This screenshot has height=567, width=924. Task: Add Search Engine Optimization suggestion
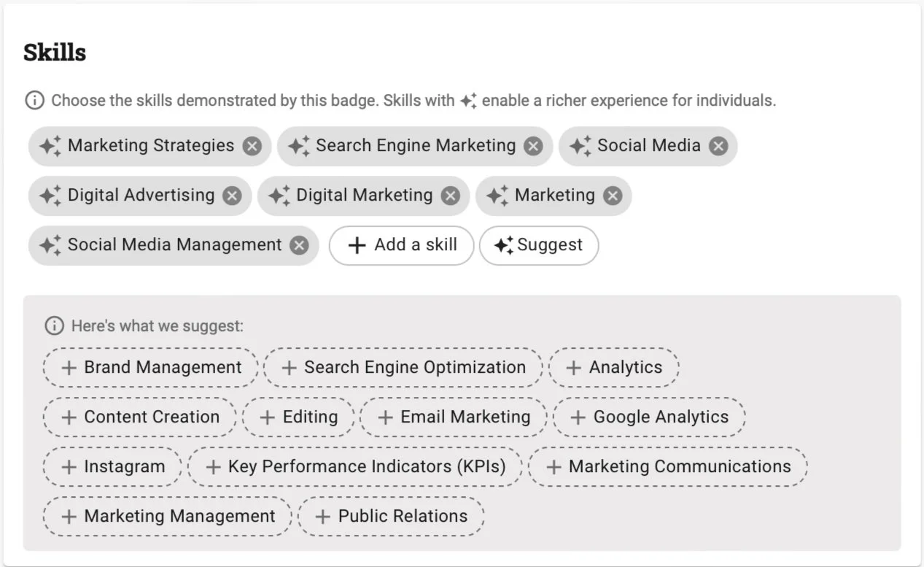click(403, 368)
